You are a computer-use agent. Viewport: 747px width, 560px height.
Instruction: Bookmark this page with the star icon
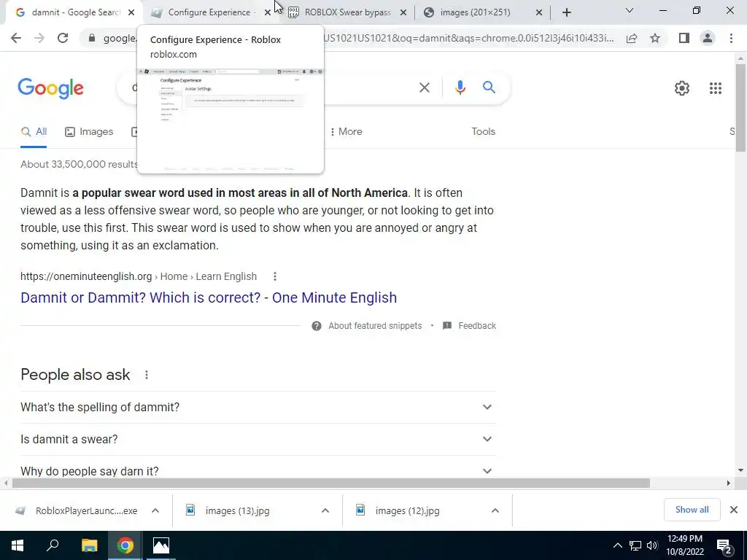tap(655, 38)
